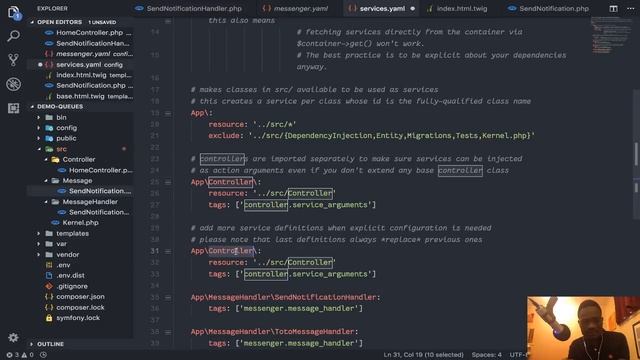Switch to the SendNotificationHandler.php tab
Image resolution: width=640 pixels, height=360 pixels.
(x=188, y=9)
